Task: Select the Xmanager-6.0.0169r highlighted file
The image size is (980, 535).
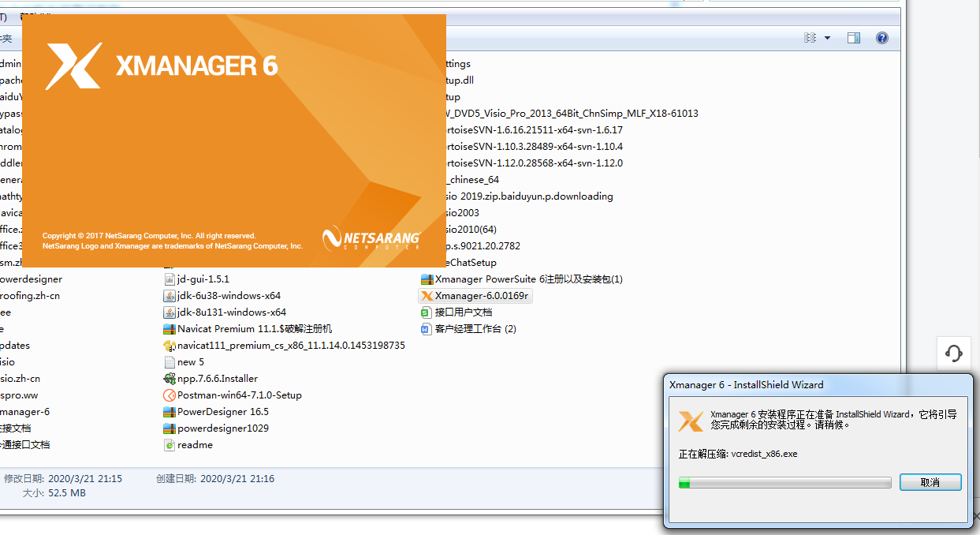Action: tap(475, 295)
